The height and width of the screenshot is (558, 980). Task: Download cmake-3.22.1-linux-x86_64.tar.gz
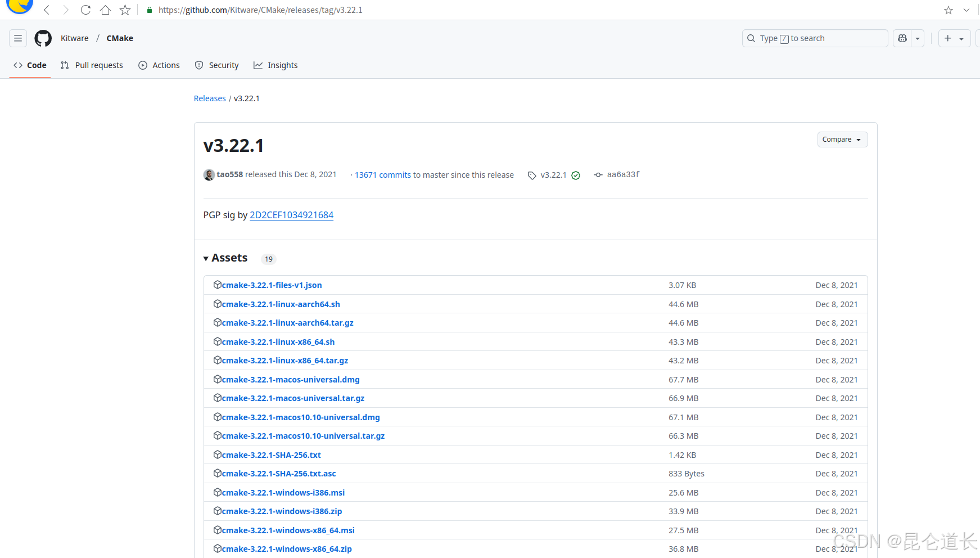click(x=285, y=361)
